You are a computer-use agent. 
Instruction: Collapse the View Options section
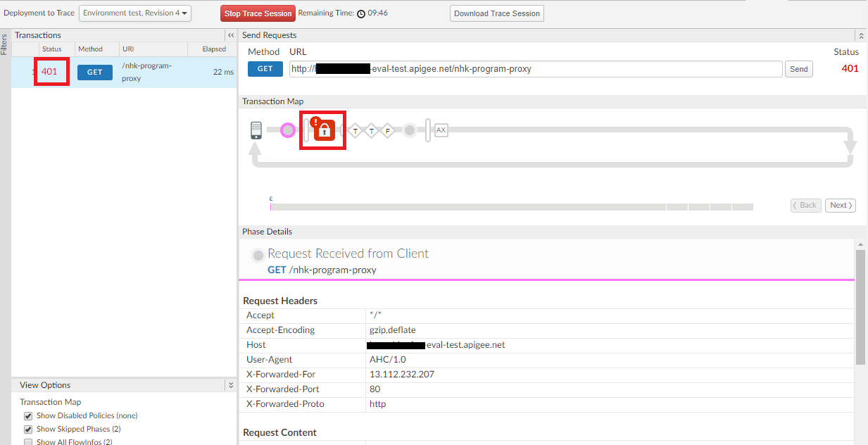pos(231,385)
